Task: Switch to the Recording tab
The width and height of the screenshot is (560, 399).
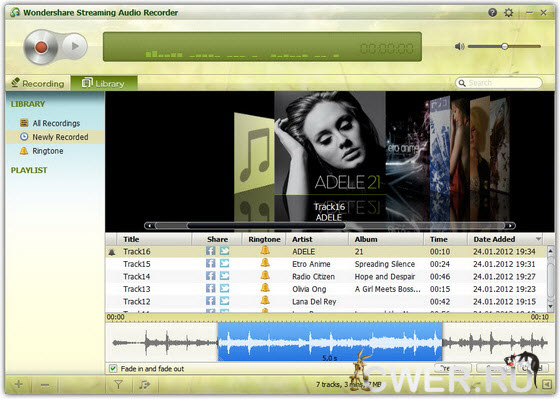Action: click(x=38, y=83)
